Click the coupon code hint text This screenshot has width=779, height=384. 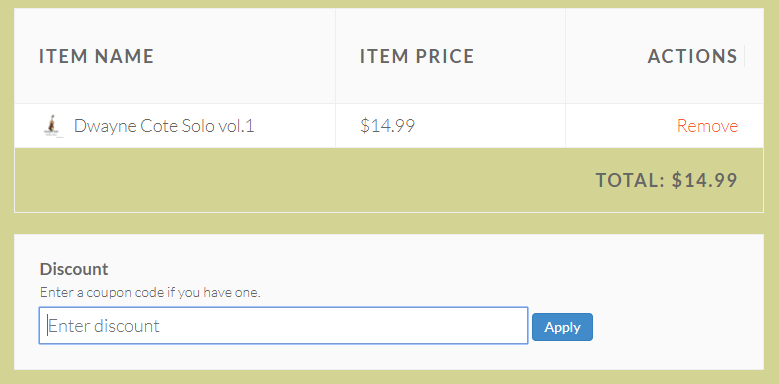click(150, 292)
